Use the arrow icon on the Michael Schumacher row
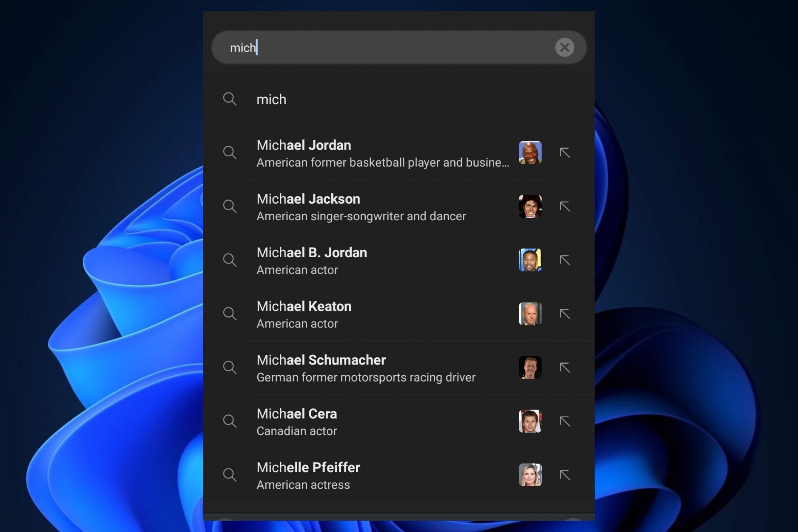 coord(564,367)
